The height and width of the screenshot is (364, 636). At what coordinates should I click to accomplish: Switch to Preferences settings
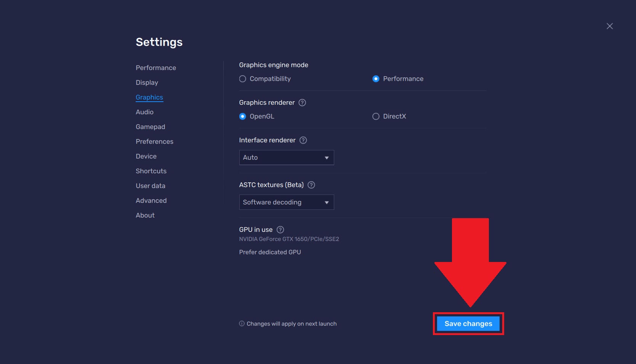tap(154, 142)
